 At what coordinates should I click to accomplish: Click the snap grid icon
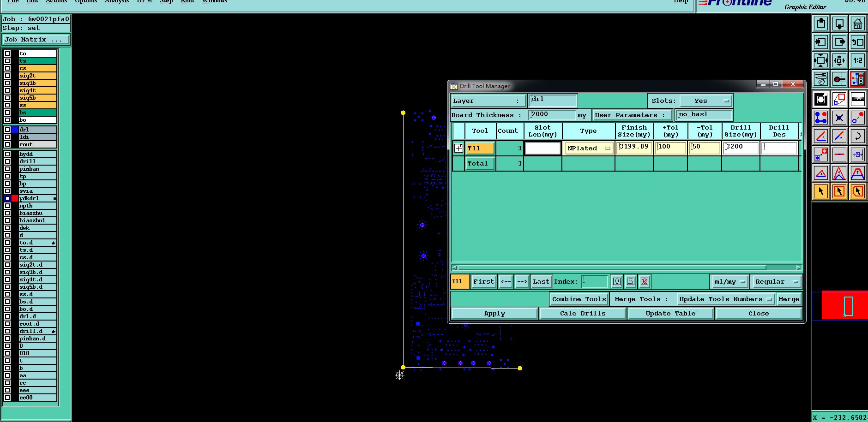point(839,79)
